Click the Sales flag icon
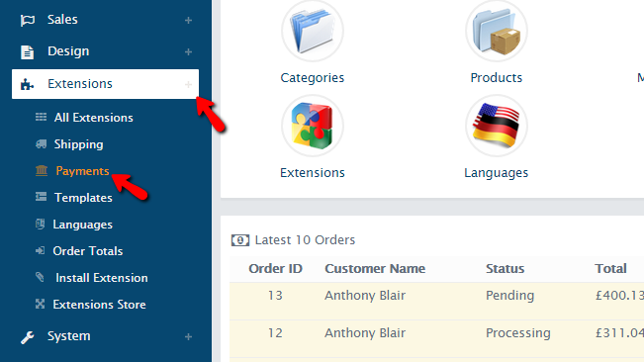Viewport: 644px width, 362px height. (x=28, y=20)
